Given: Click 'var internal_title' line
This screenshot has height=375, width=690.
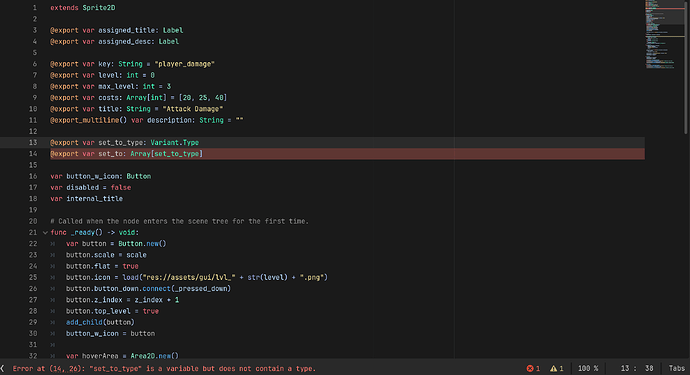Looking at the screenshot, I should click(87, 199).
